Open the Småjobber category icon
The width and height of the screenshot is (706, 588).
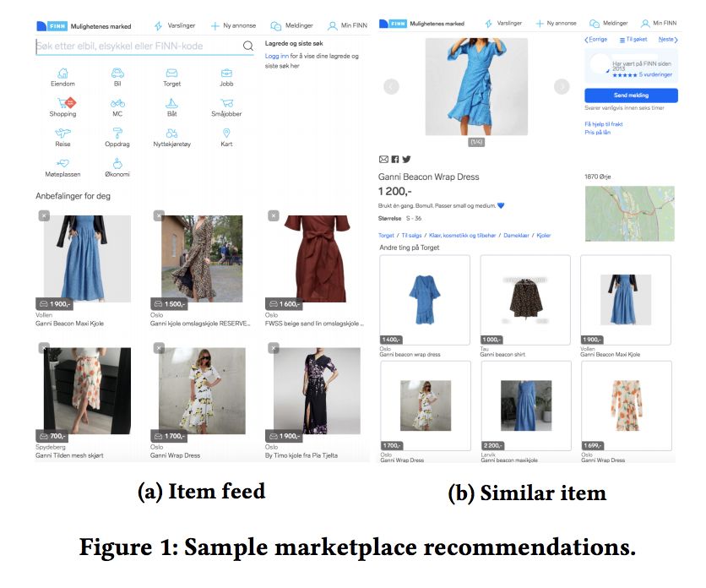click(226, 103)
